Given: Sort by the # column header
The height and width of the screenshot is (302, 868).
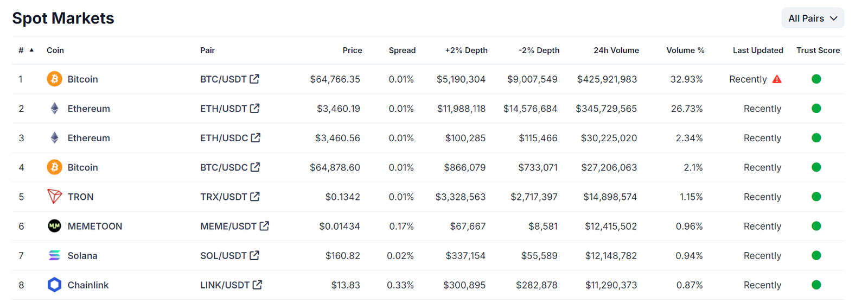Looking at the screenshot, I should click(x=26, y=50).
